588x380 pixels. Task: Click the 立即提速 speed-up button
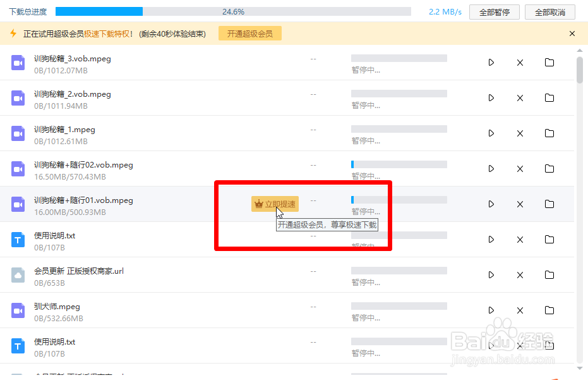point(275,204)
